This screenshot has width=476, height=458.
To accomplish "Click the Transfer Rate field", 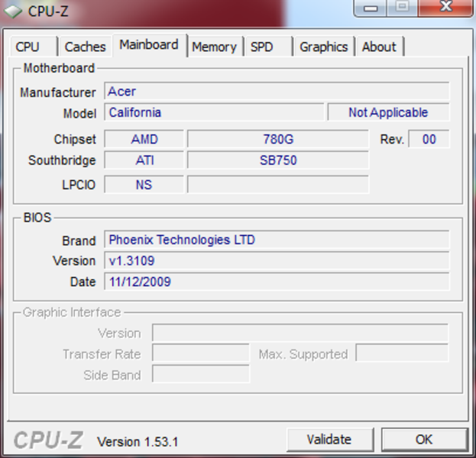I will (201, 353).
